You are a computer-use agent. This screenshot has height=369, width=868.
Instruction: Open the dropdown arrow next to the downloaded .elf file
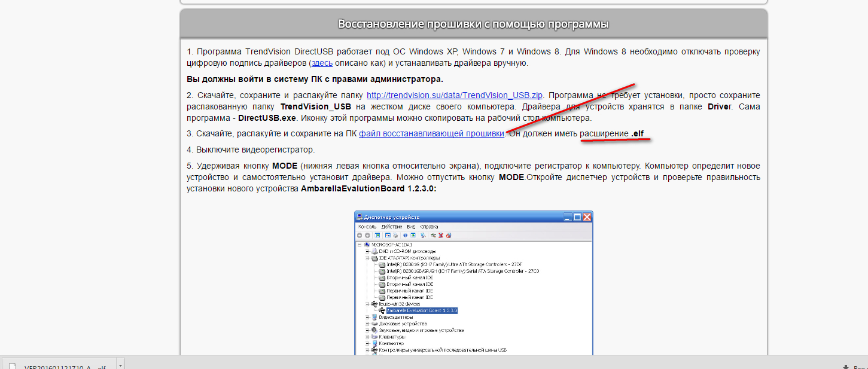click(120, 364)
